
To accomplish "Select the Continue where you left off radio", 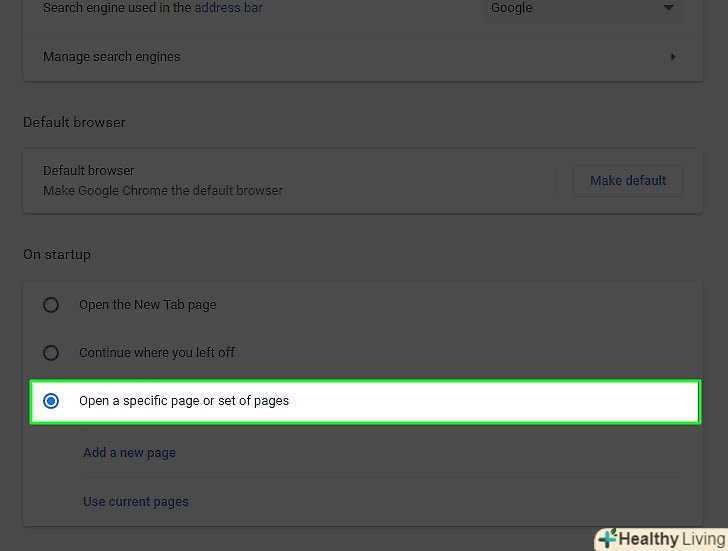I will pyautogui.click(x=51, y=353).
